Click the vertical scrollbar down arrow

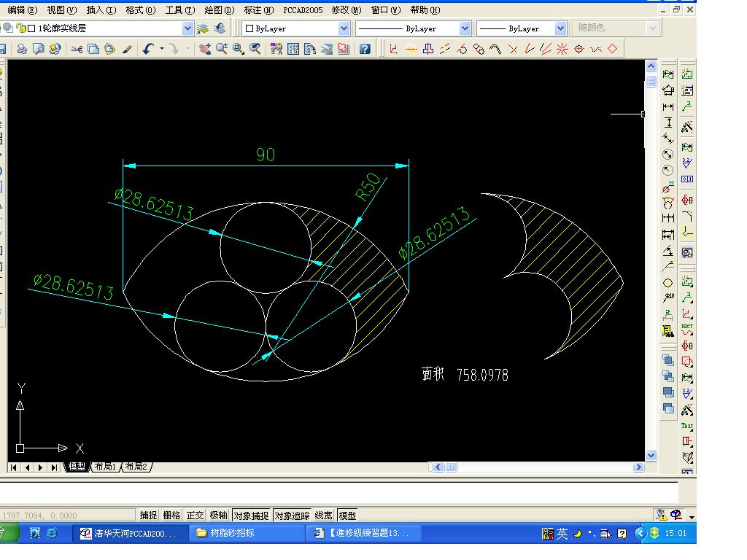point(651,455)
